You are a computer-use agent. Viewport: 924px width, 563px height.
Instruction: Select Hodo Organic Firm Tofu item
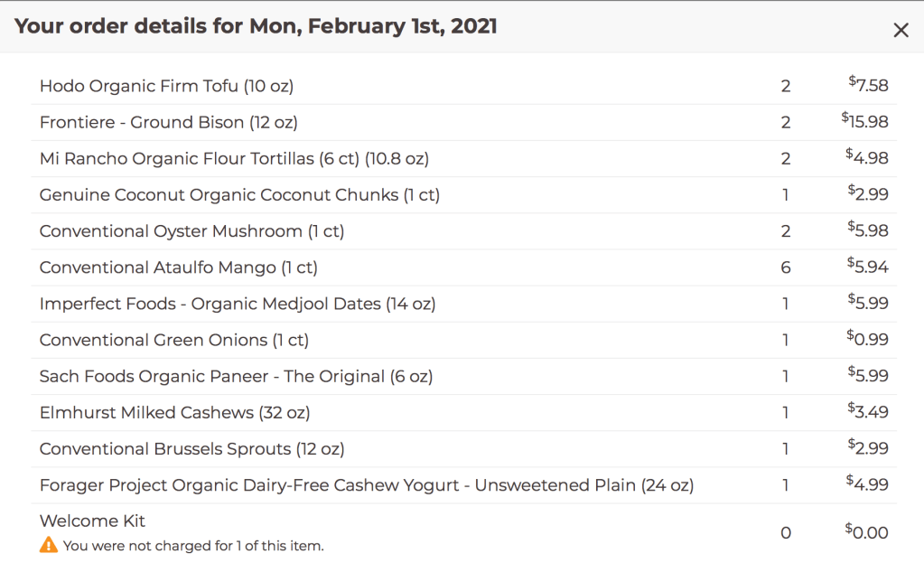click(x=166, y=86)
